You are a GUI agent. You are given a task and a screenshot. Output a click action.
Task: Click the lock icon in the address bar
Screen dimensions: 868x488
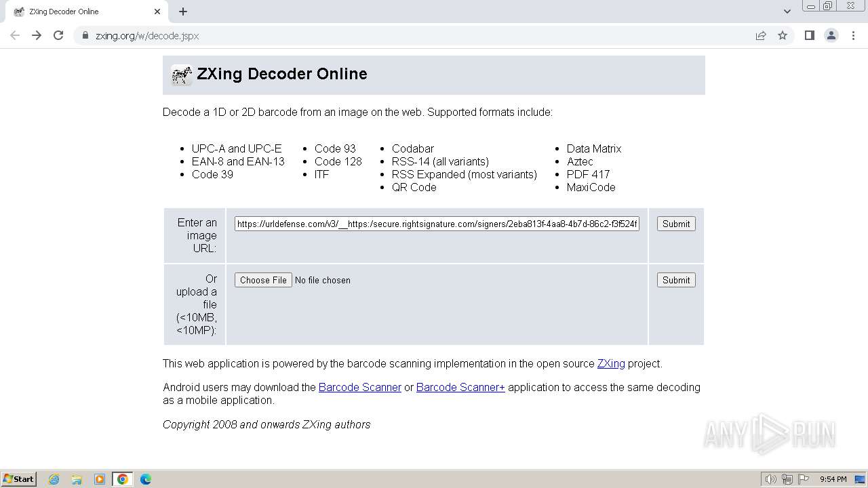click(x=85, y=35)
